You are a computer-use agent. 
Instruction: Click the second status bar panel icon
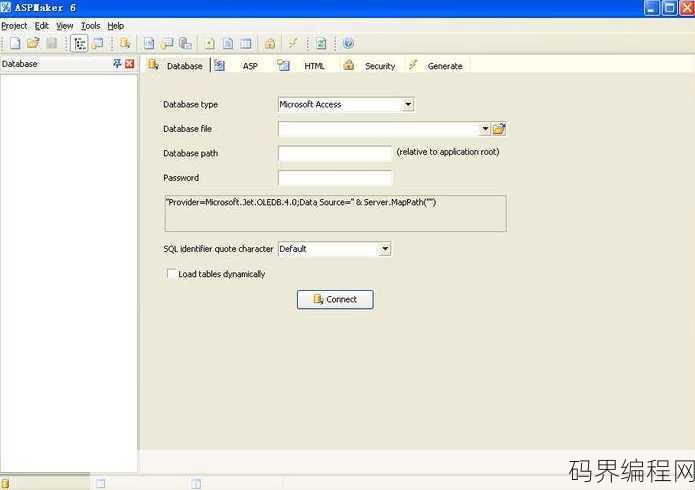click(x=101, y=483)
